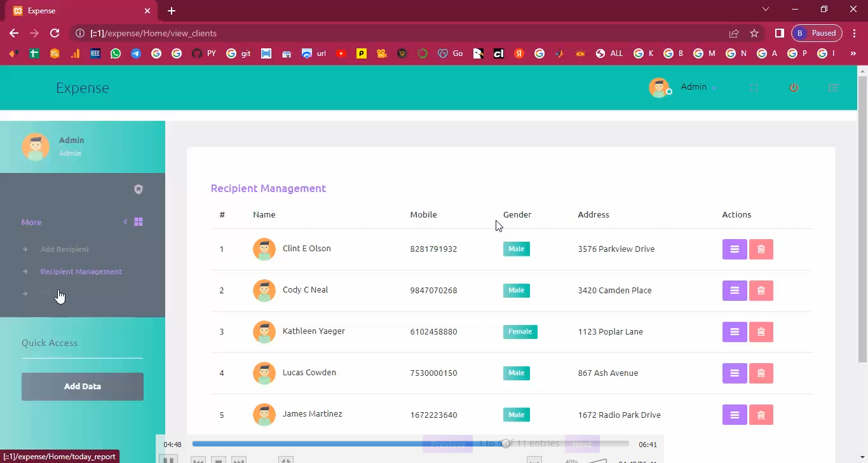Open details menu for Cody C Neal
This screenshot has width=868, height=463.
[x=734, y=291]
